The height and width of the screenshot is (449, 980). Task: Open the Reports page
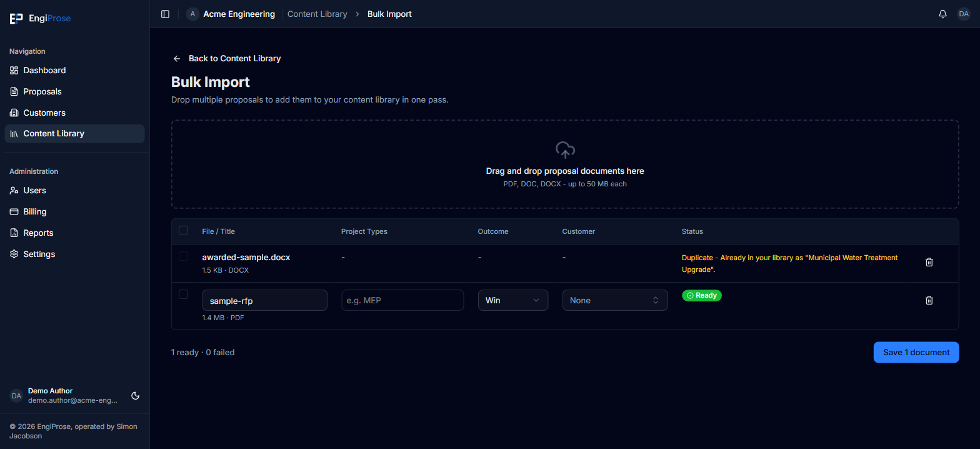coord(74,233)
